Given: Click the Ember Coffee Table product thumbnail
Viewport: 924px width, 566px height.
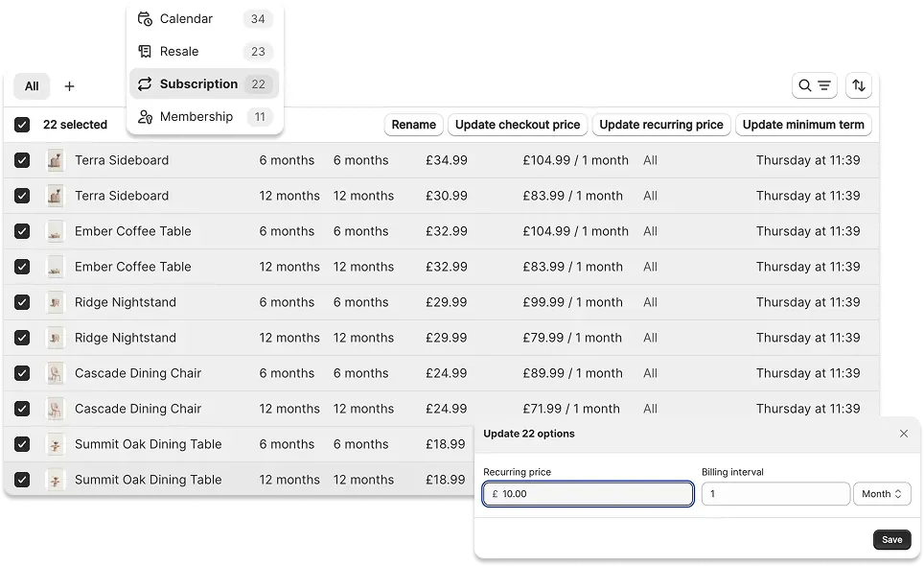Looking at the screenshot, I should click(x=55, y=230).
